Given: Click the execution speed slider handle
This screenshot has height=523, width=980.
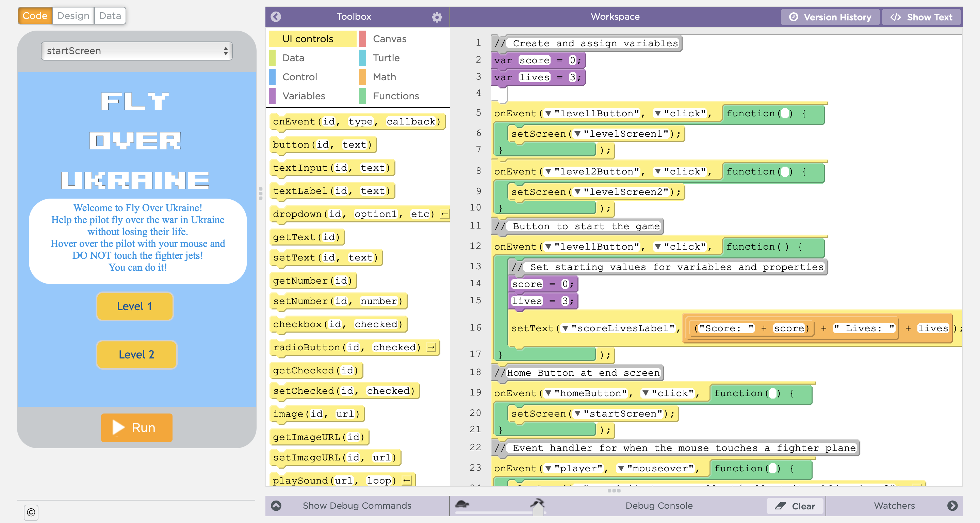Looking at the screenshot, I should coord(538,511).
